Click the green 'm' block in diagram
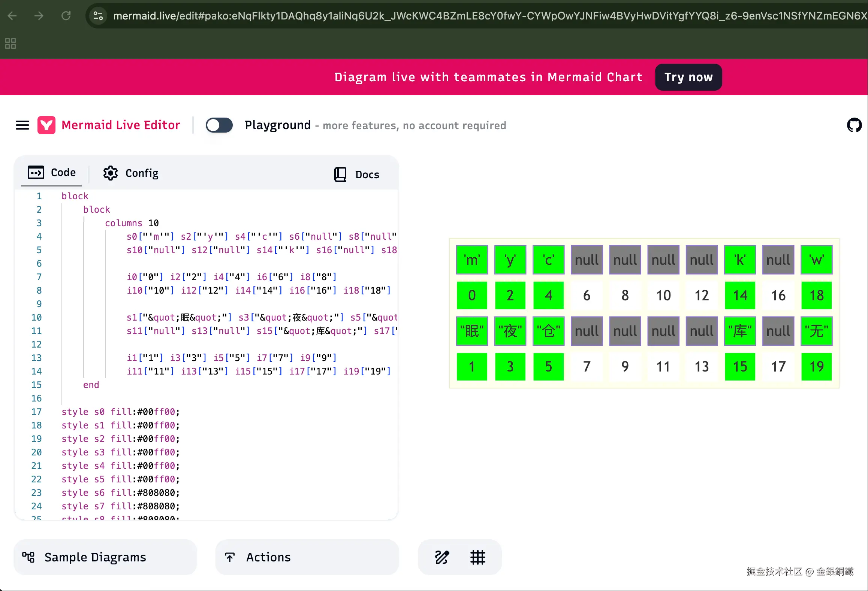The height and width of the screenshot is (591, 868). coord(472,260)
